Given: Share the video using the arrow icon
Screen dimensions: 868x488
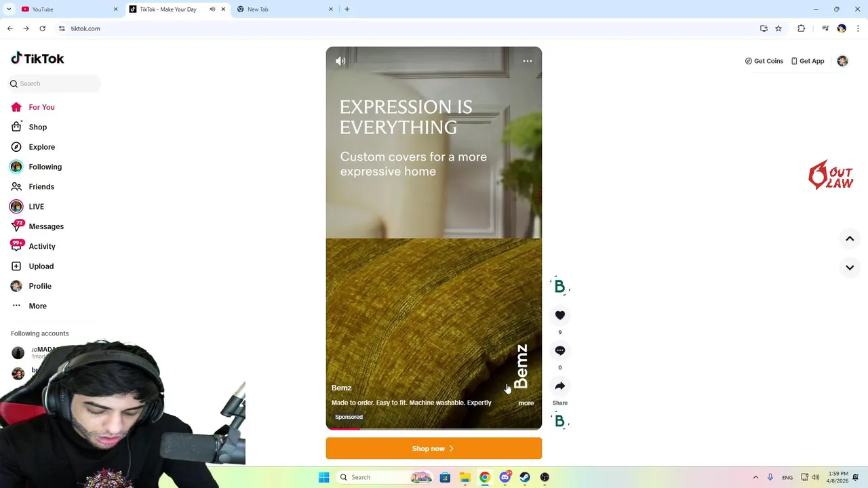Looking at the screenshot, I should pos(559,386).
